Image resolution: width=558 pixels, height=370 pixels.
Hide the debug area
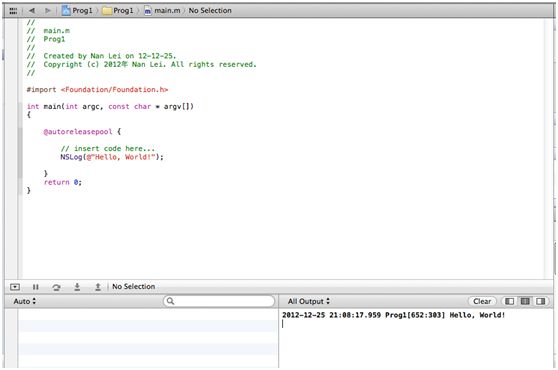tap(15, 287)
